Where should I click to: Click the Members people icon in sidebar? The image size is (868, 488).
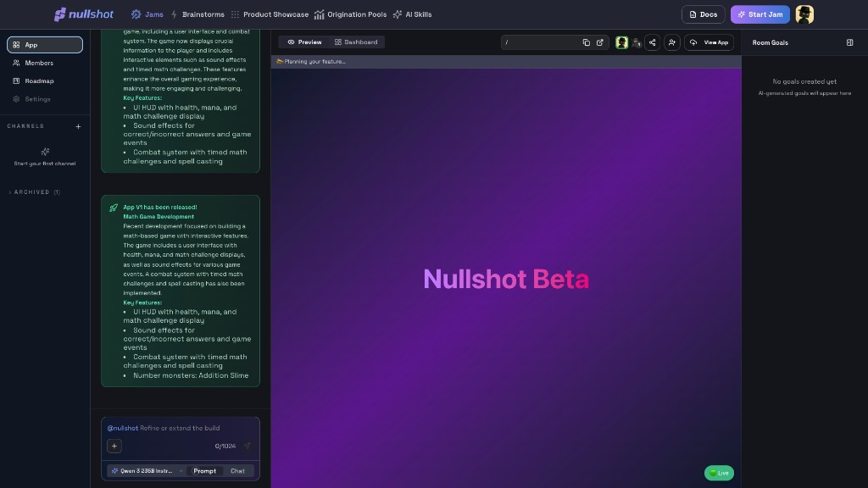click(x=17, y=63)
